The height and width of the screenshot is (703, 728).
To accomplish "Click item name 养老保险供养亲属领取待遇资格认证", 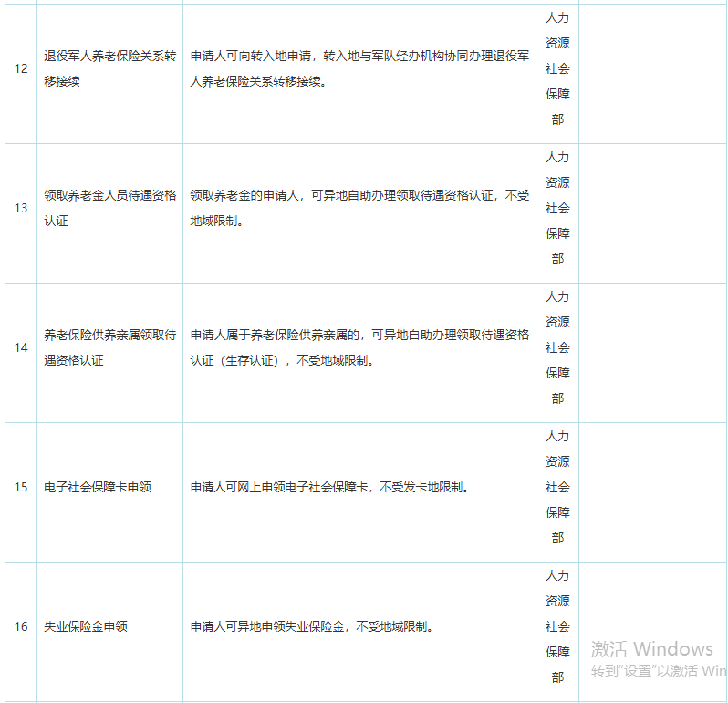I will pos(110,347).
